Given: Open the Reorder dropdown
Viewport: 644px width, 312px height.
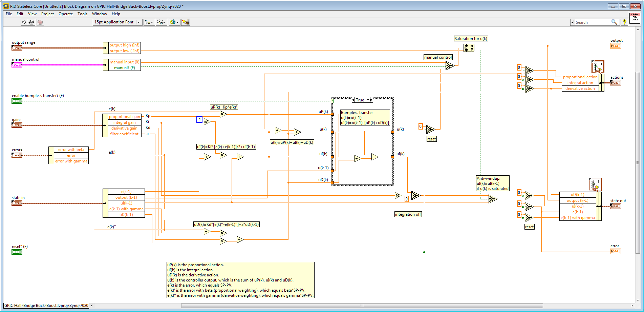Looking at the screenshot, I should click(x=174, y=22).
